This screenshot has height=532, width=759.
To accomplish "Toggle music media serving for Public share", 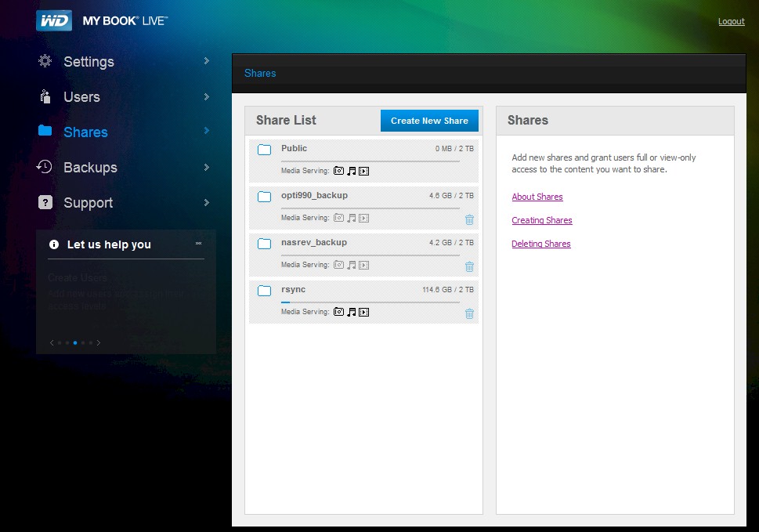I will (352, 171).
